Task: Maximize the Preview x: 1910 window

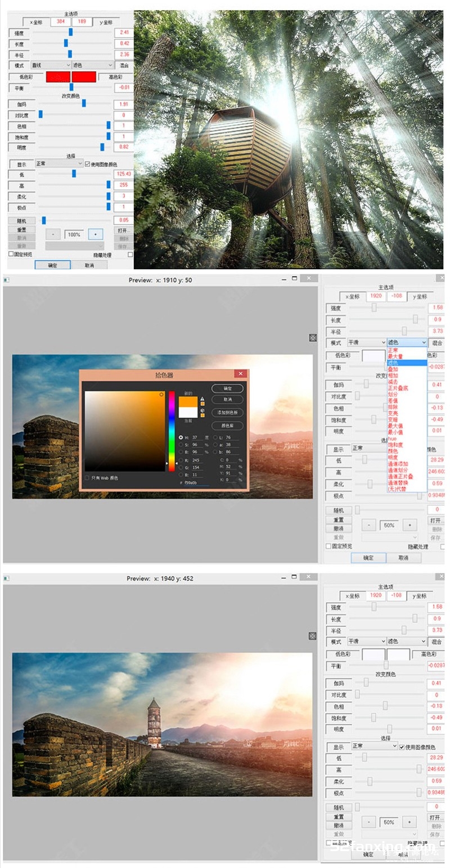Action: 294,278
